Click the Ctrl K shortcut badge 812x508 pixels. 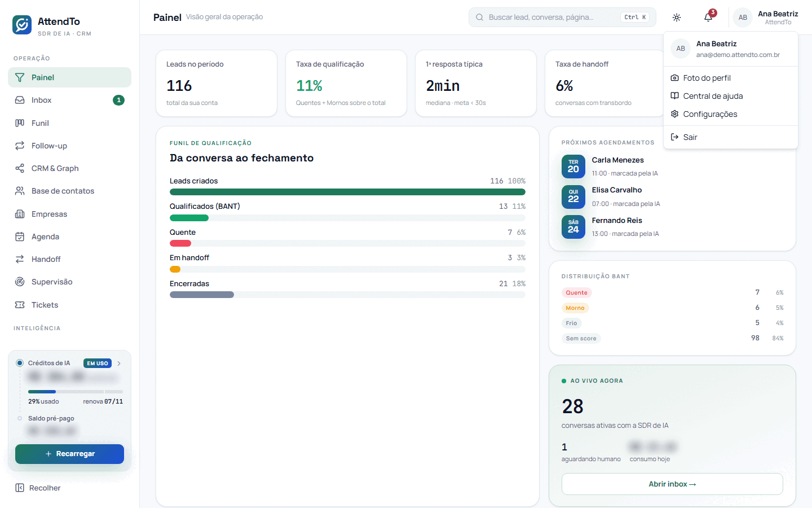(x=635, y=17)
